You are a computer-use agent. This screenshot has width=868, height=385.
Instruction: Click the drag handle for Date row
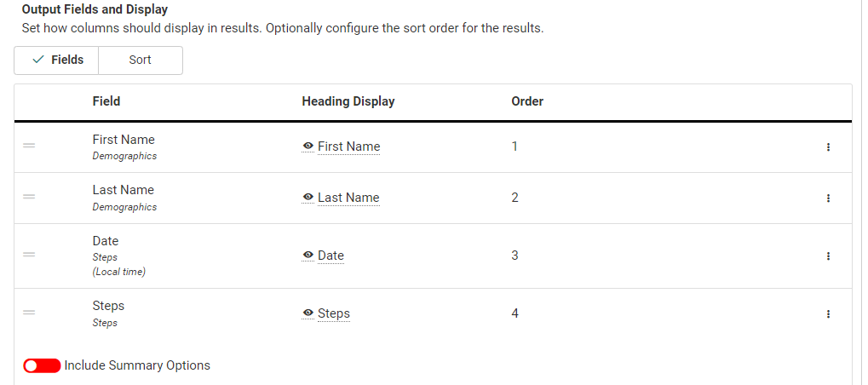(x=29, y=255)
